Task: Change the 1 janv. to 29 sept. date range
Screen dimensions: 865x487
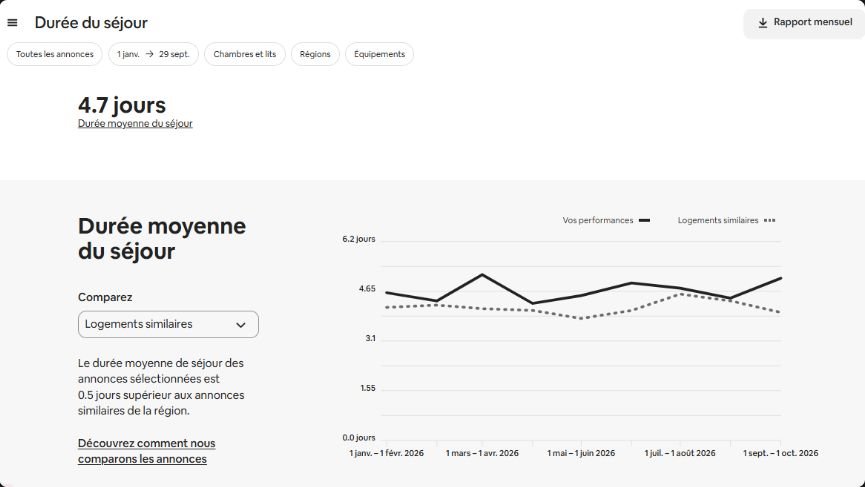Action: tap(153, 54)
